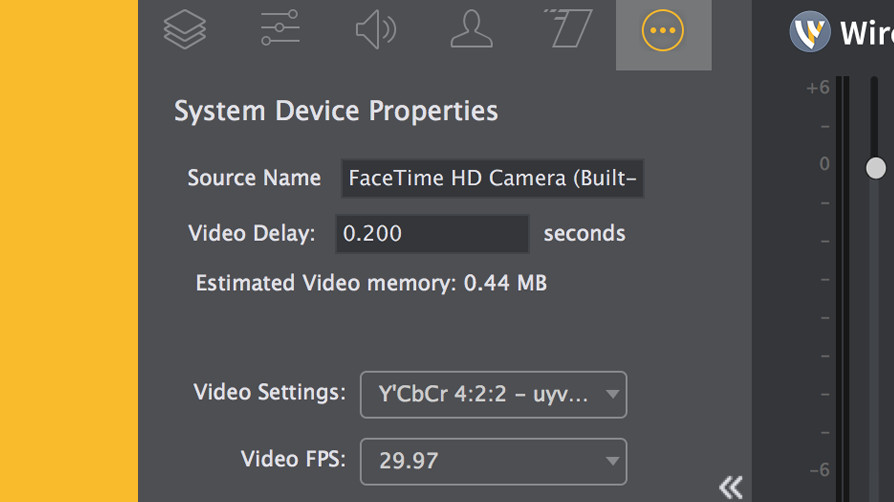
Task: Open the person silhouette chroma key icon
Action: click(472, 29)
